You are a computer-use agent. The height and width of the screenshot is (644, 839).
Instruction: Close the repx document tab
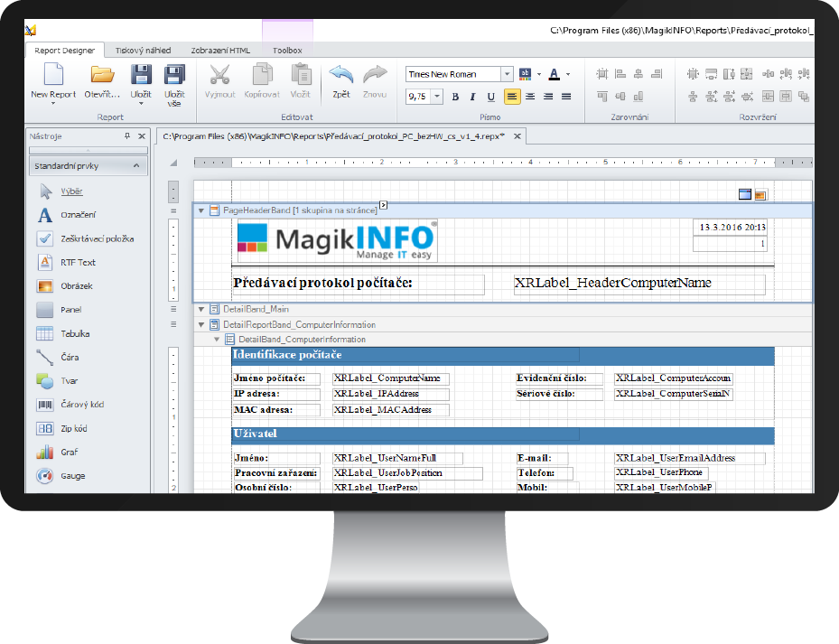tap(517, 136)
